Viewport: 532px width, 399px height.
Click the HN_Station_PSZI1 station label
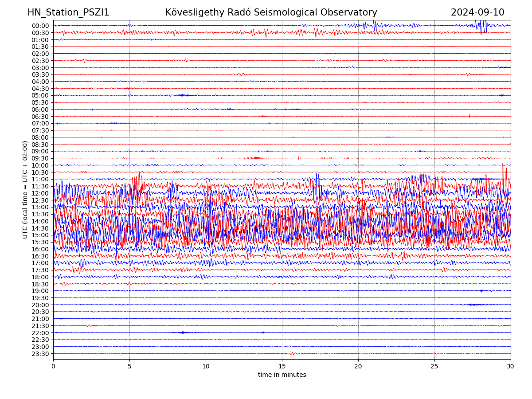68,12
